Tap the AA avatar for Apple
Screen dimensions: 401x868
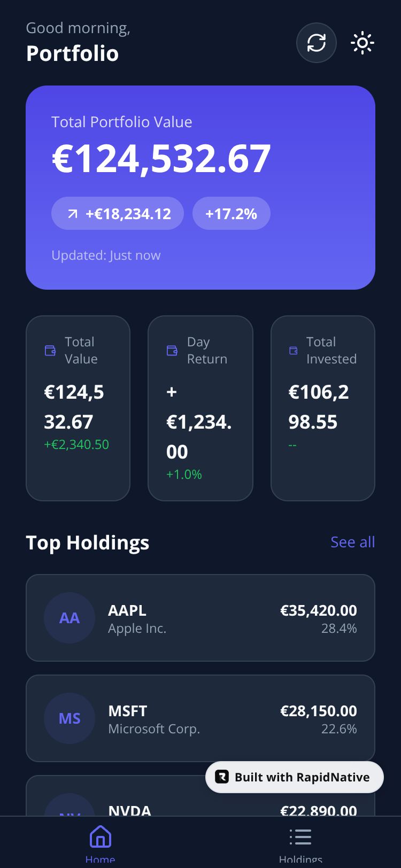click(70, 618)
